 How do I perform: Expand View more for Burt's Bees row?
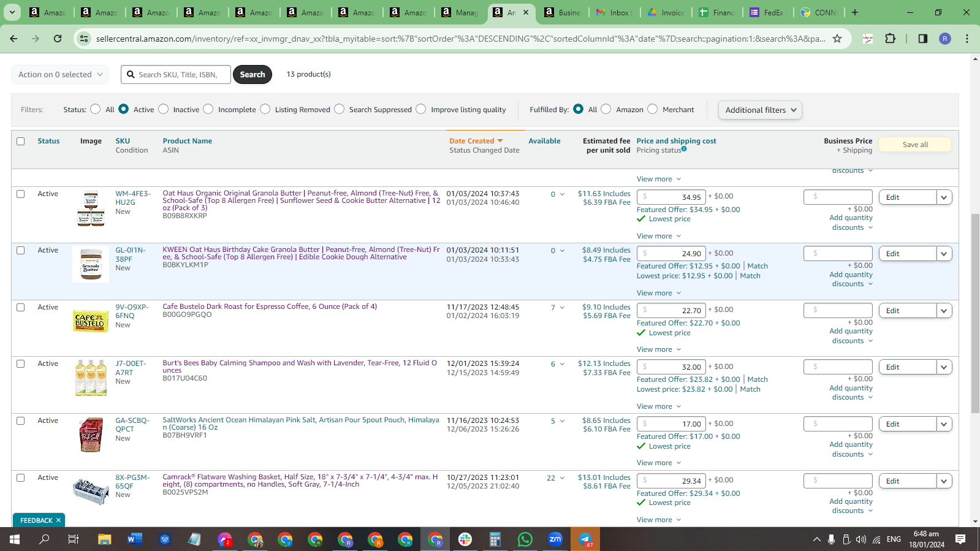coord(659,406)
